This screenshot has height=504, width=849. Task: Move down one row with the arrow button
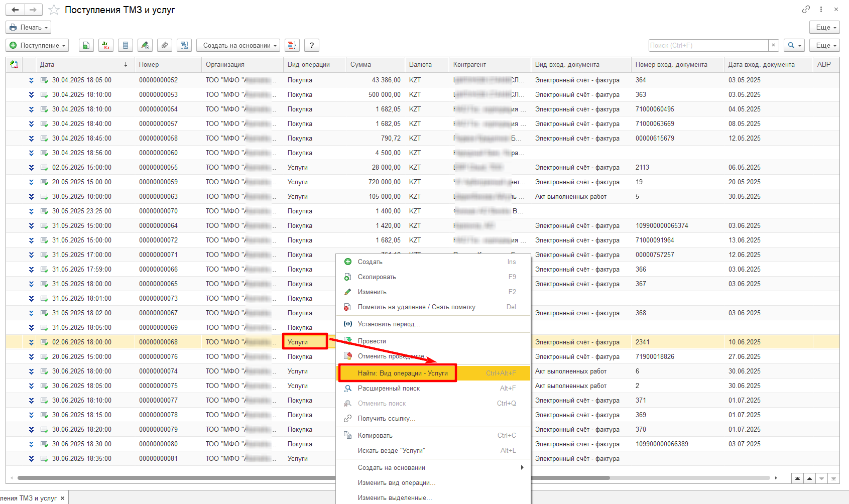[x=821, y=478]
